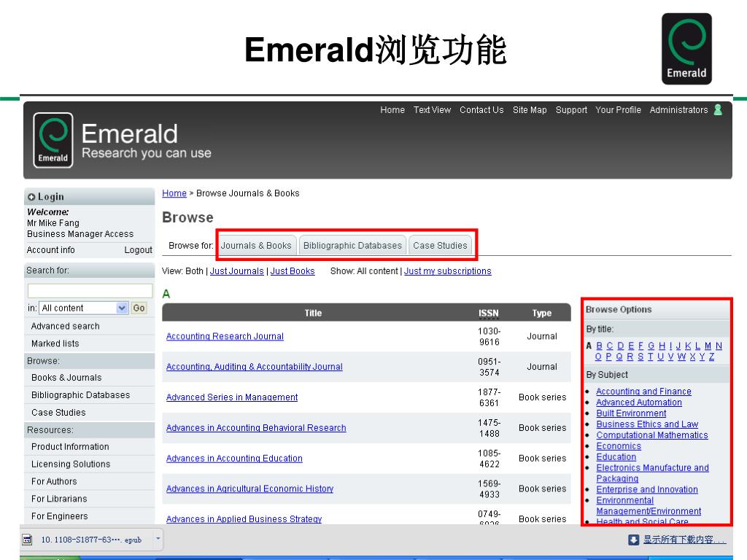Open the 'All content' search scope dropdown
This screenshot has width=747, height=560.
pyautogui.click(x=83, y=308)
